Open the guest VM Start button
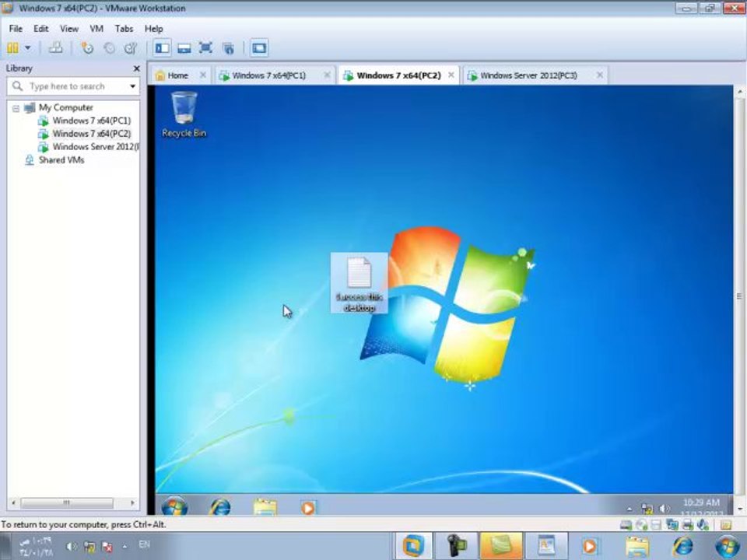The height and width of the screenshot is (560, 747). tap(174, 506)
